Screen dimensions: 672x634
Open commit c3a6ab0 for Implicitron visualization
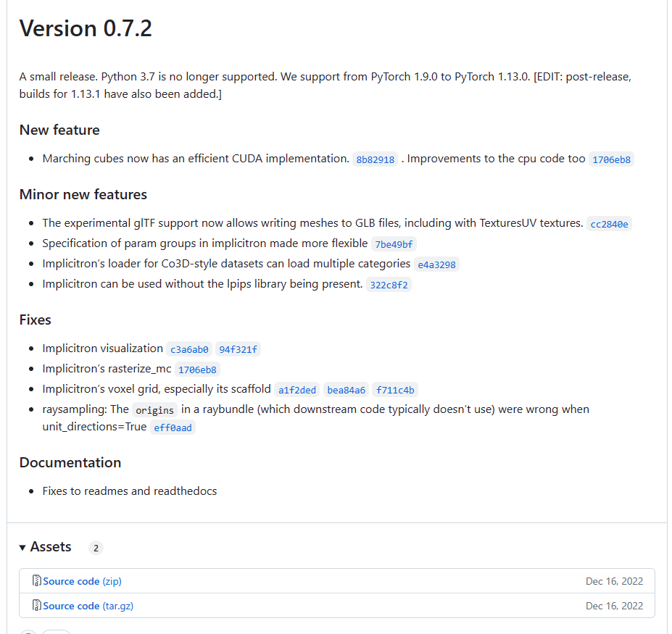click(189, 349)
